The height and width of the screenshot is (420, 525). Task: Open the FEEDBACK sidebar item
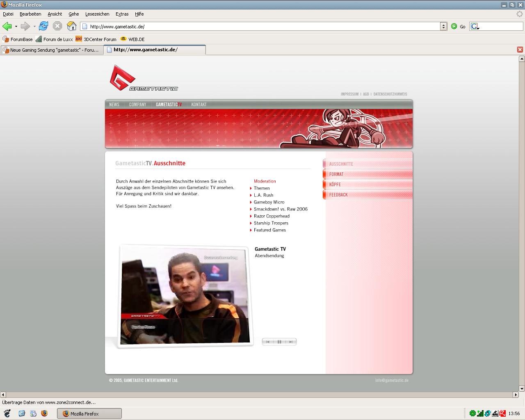point(367,194)
